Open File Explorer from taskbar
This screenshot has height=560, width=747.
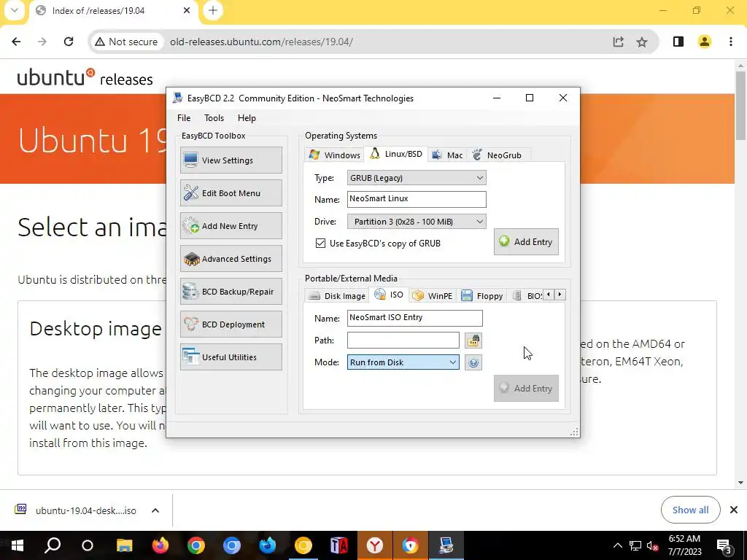(x=124, y=545)
